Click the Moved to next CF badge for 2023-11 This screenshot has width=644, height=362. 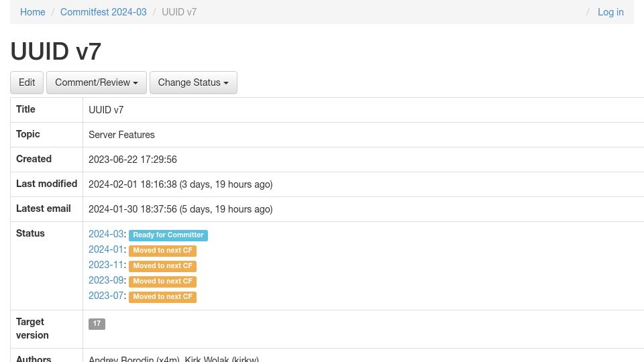coord(162,266)
